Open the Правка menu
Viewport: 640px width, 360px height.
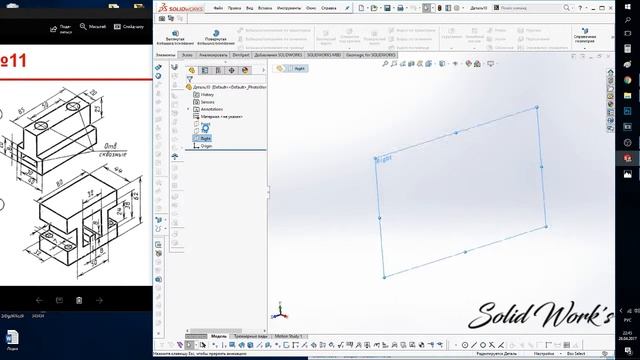[x=234, y=8]
